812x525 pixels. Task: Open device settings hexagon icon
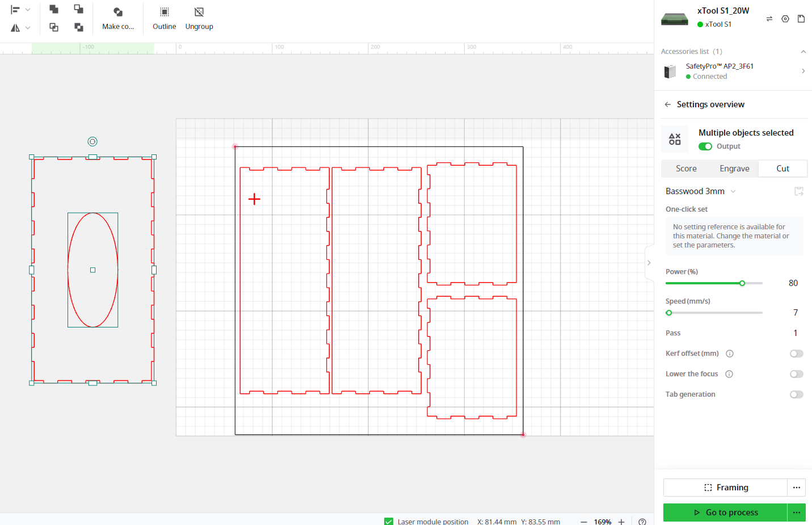point(785,19)
